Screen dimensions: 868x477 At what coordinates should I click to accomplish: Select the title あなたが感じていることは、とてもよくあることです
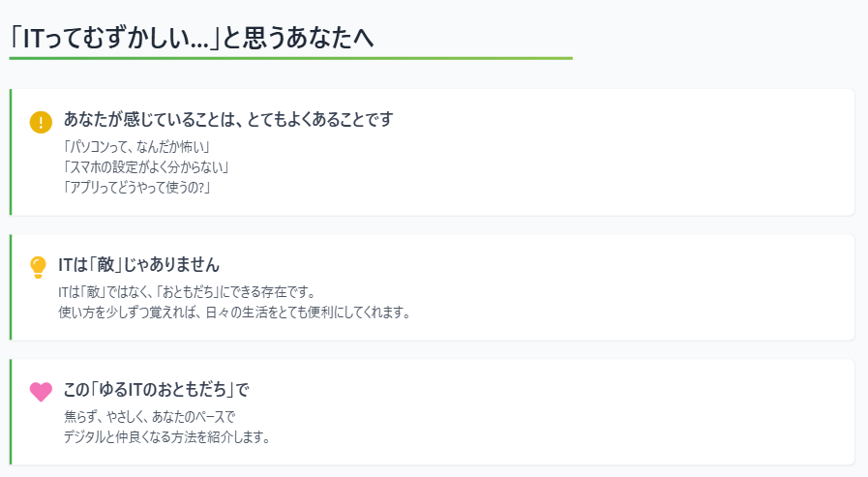[x=227, y=119]
